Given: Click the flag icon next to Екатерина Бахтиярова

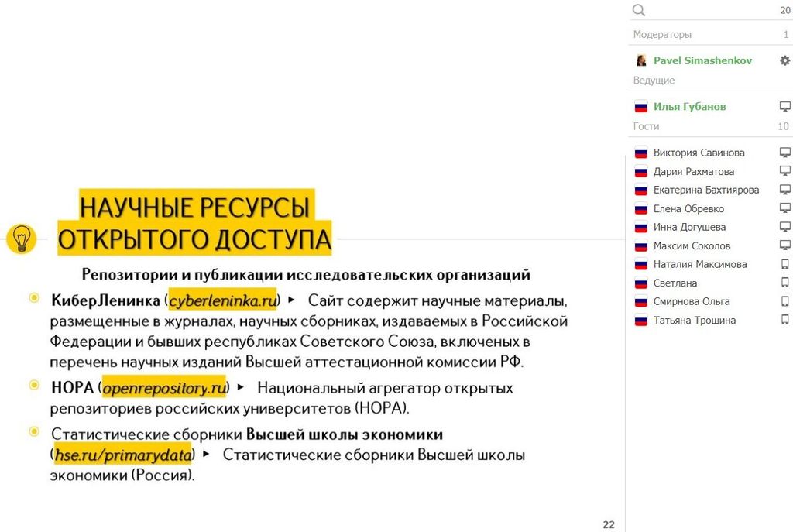Looking at the screenshot, I should 640,190.
